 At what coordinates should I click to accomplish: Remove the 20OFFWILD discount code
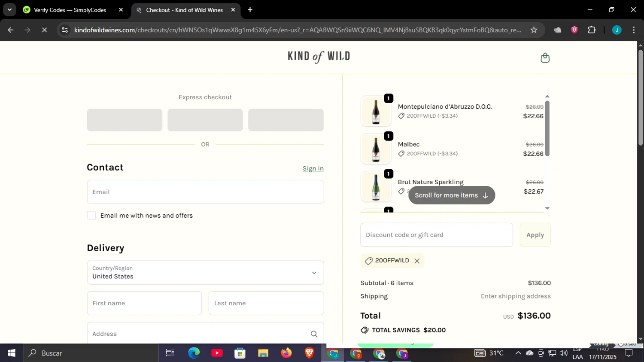[417, 261]
